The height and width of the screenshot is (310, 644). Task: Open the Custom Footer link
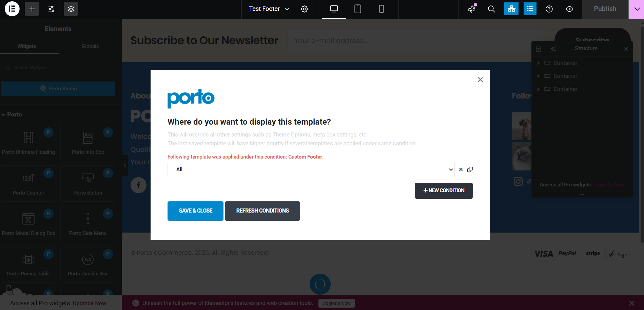tap(305, 157)
